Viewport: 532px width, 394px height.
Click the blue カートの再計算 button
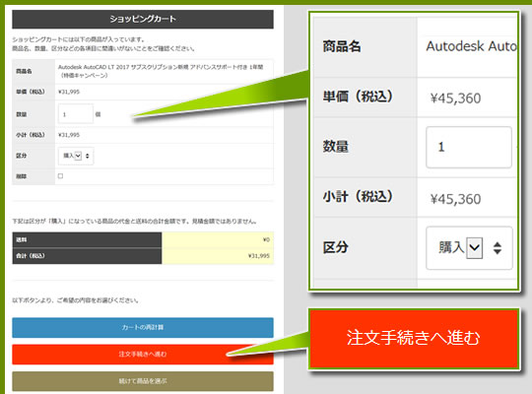click(143, 327)
